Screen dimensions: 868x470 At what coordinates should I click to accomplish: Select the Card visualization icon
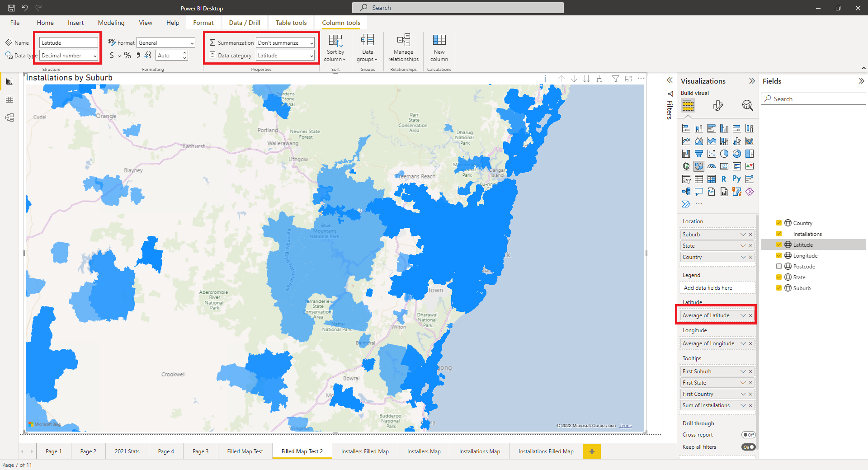click(724, 166)
